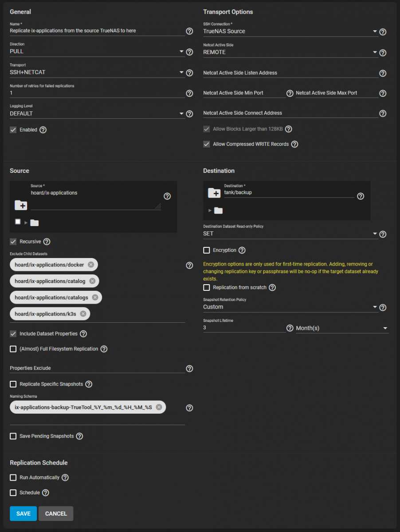Click the Number of retries field

click(x=97, y=93)
